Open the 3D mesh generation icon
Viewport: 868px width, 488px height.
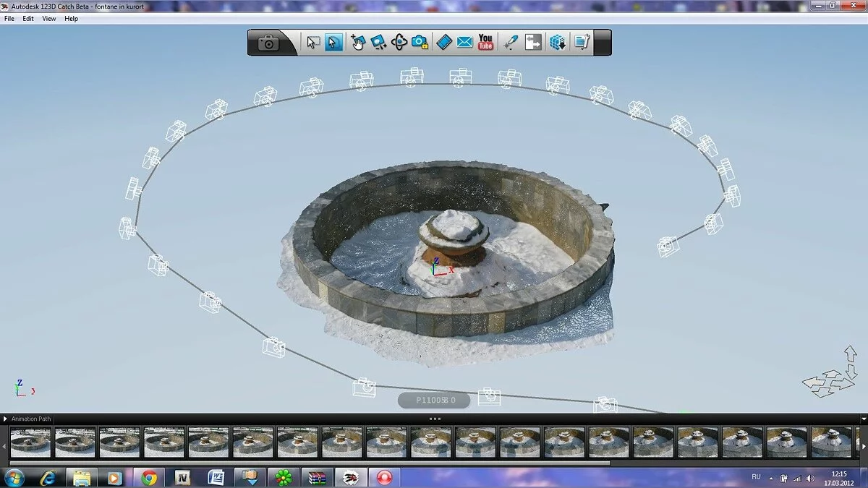(x=556, y=42)
